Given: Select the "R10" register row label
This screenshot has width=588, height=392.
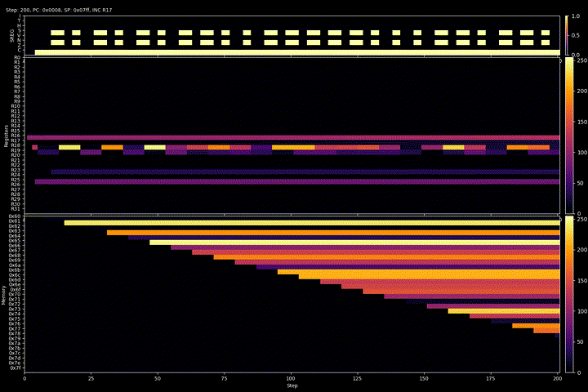Looking at the screenshot, I should click(x=16, y=106).
